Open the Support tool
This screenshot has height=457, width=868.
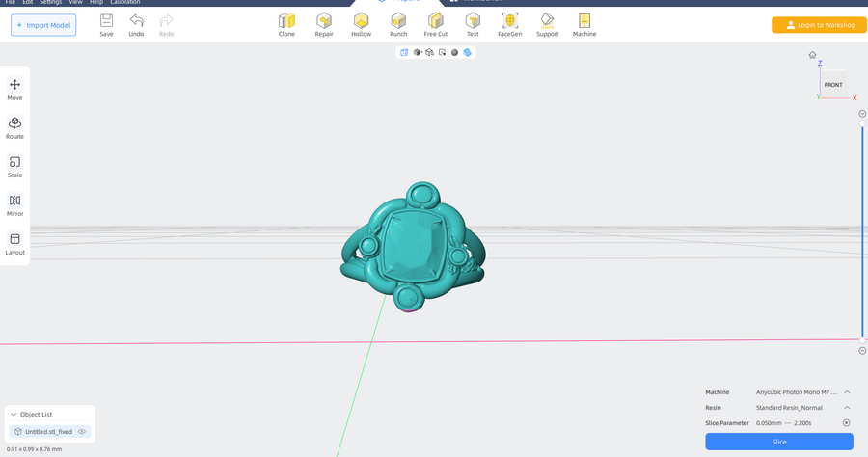click(x=548, y=25)
